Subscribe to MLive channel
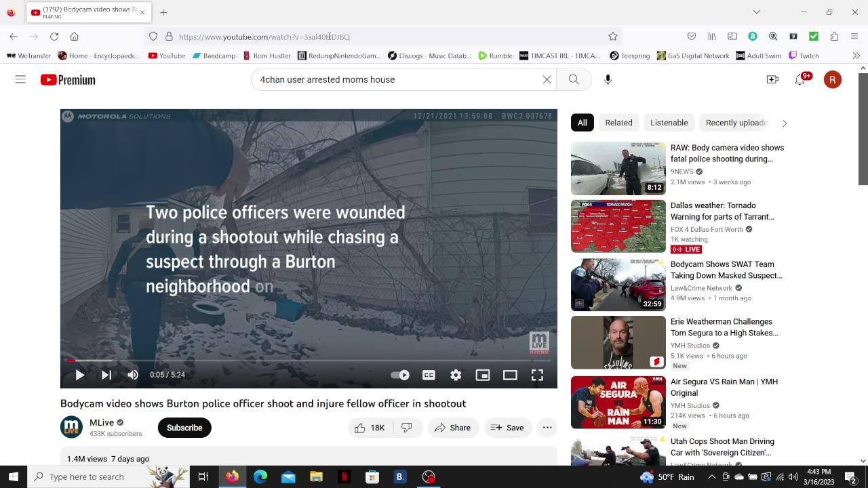The width and height of the screenshot is (868, 488). [184, 428]
